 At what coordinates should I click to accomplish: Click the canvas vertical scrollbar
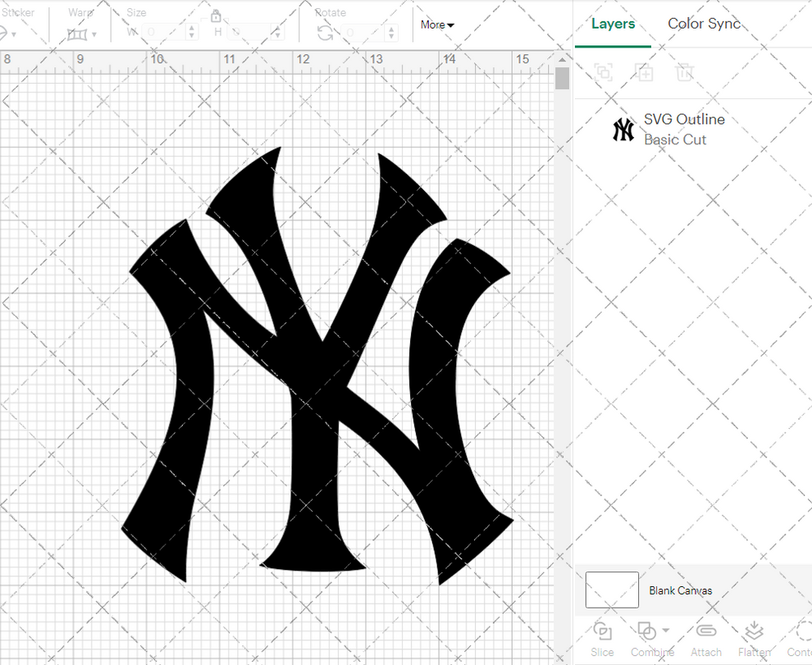pos(563,78)
